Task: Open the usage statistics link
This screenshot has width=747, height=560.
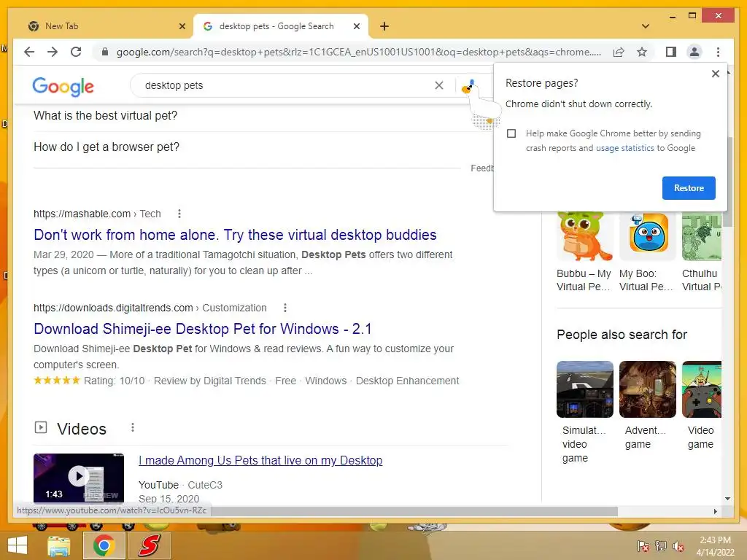Action: 624,148
